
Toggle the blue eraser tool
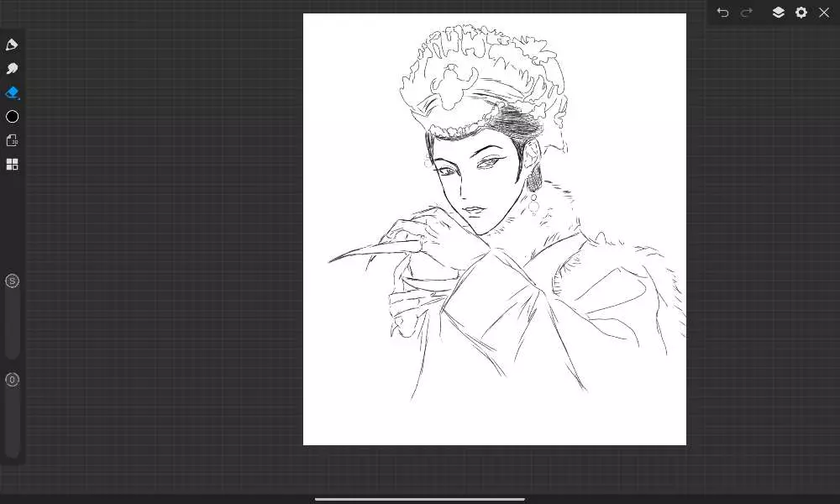pos(12,92)
